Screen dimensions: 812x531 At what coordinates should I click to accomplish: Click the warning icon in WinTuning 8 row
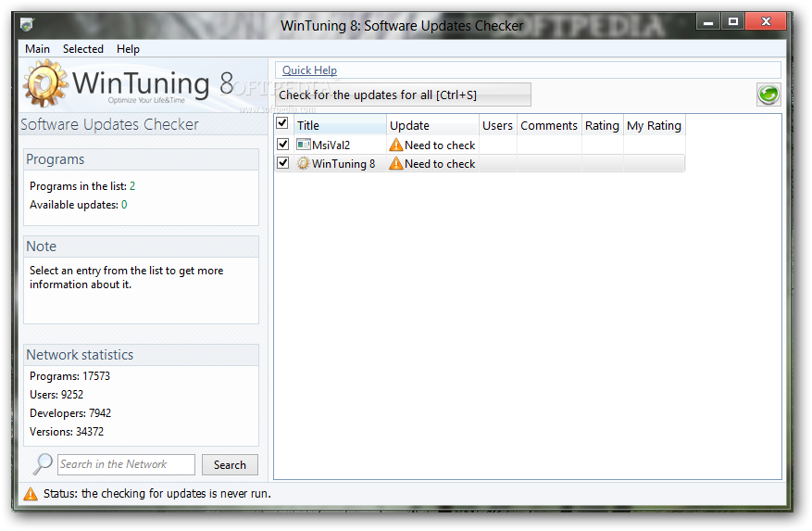(396, 163)
